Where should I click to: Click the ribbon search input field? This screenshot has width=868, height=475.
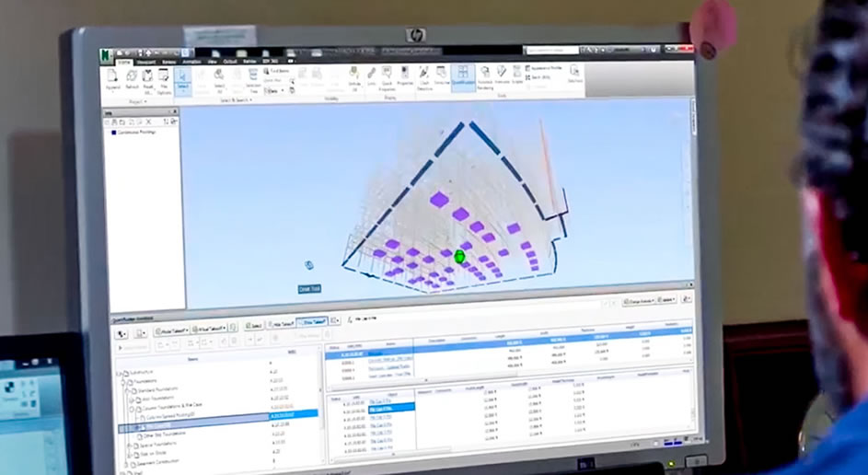coord(550,51)
